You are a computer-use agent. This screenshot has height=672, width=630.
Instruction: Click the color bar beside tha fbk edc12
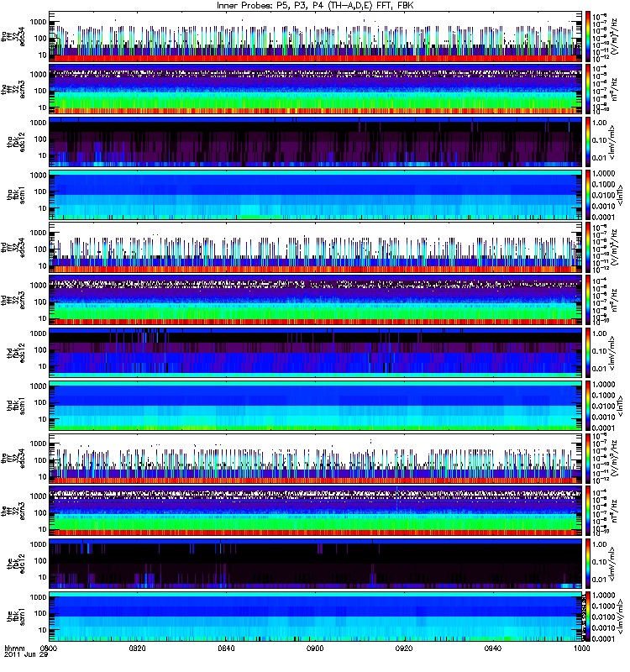click(588, 142)
